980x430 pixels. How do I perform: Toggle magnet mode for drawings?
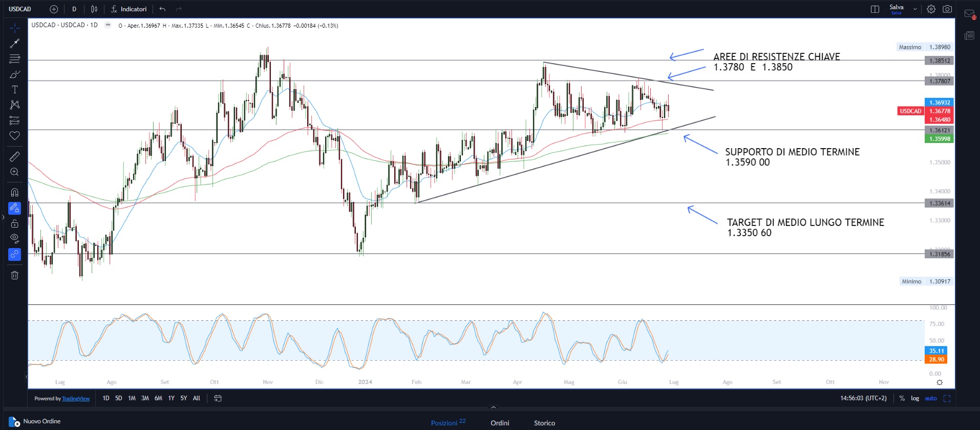coord(14,192)
